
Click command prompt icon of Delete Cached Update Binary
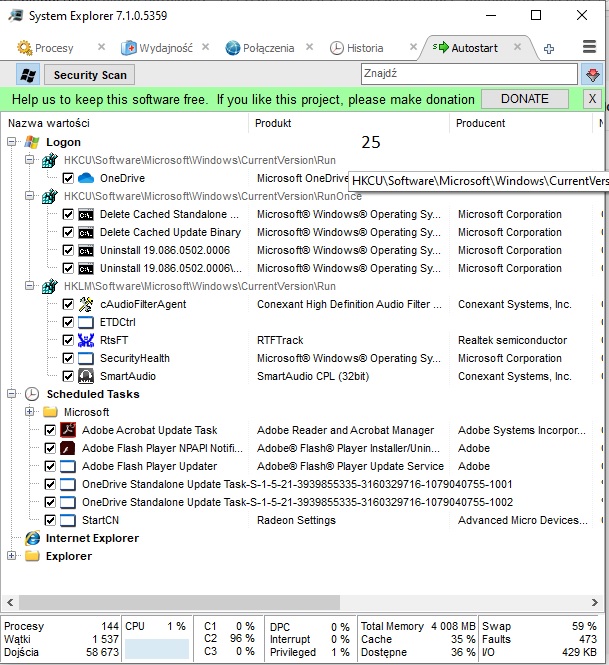[86, 232]
